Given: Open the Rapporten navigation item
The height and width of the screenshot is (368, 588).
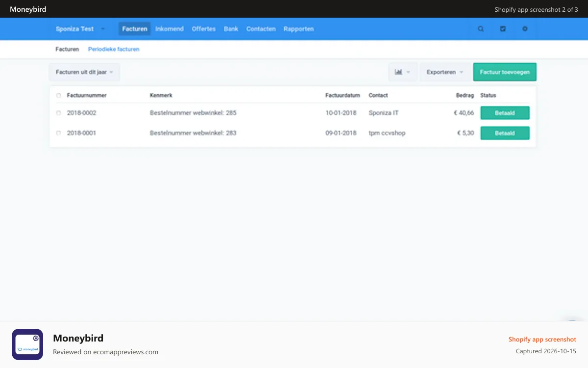Looking at the screenshot, I should pyautogui.click(x=298, y=29).
